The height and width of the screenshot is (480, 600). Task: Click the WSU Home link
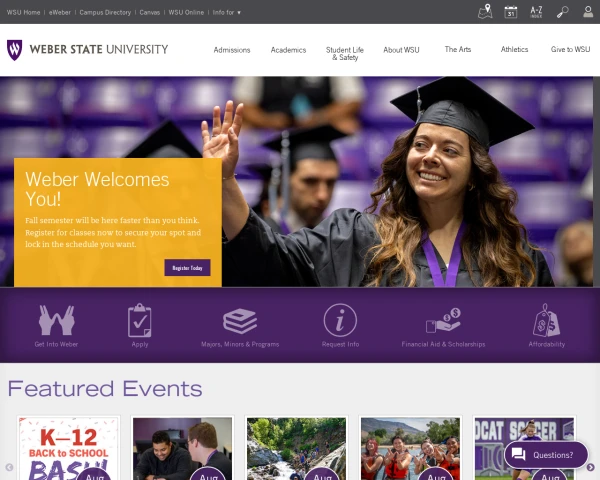tap(23, 12)
